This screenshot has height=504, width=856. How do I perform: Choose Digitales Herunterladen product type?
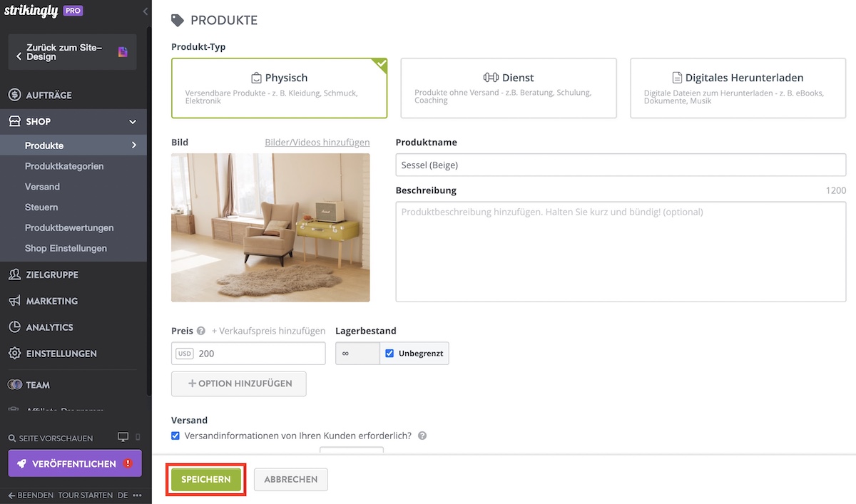click(x=738, y=88)
